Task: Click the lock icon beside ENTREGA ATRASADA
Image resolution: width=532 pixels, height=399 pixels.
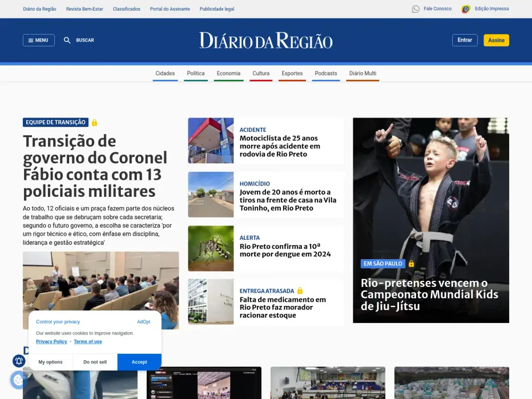Action: tap(301, 290)
